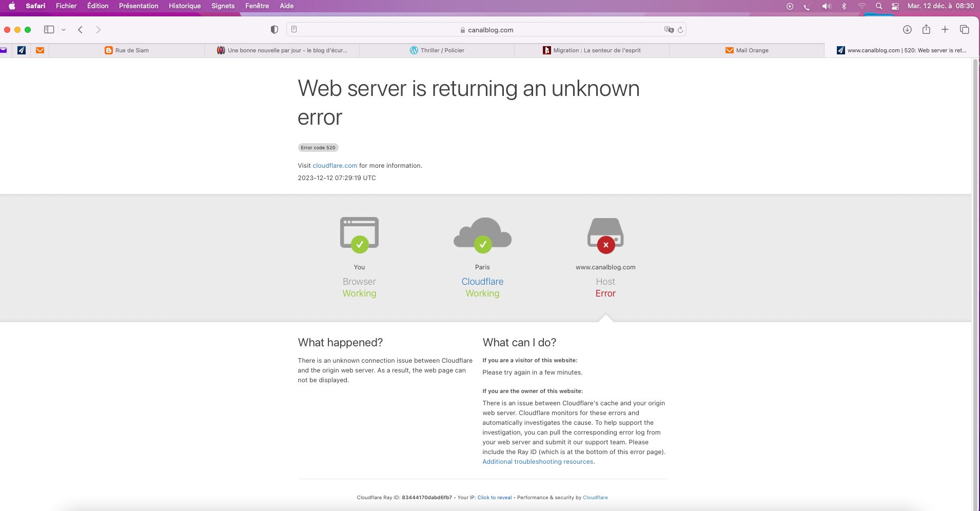Click the browser window status icon
Image resolution: width=980 pixels, height=511 pixels.
[359, 235]
